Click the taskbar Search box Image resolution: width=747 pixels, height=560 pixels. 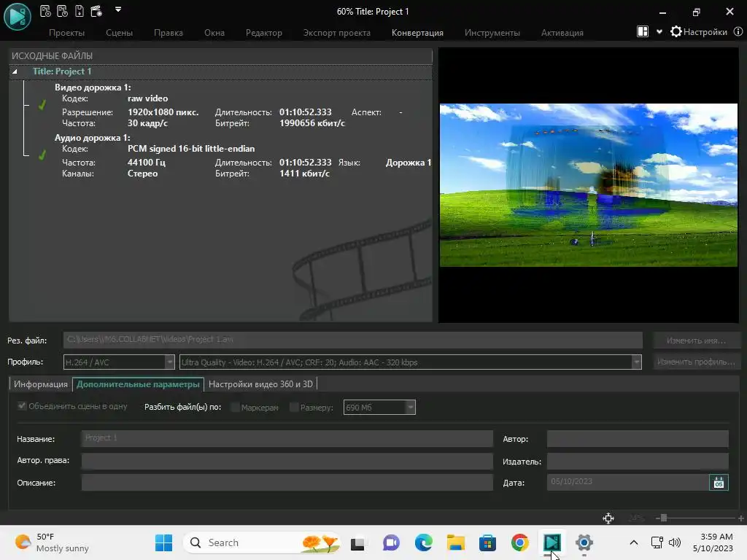(x=261, y=542)
